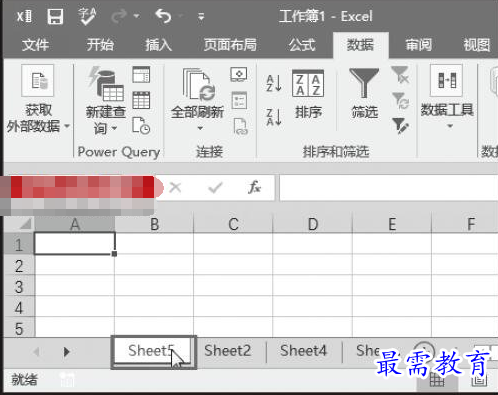Select row 1 header
Image resolution: width=498 pixels, height=395 pixels.
(19, 245)
